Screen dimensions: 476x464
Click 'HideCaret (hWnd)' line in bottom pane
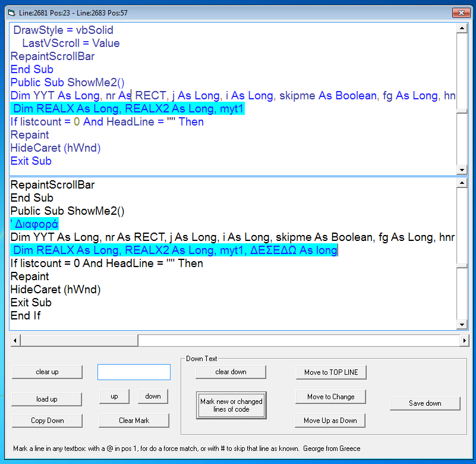[x=55, y=289]
